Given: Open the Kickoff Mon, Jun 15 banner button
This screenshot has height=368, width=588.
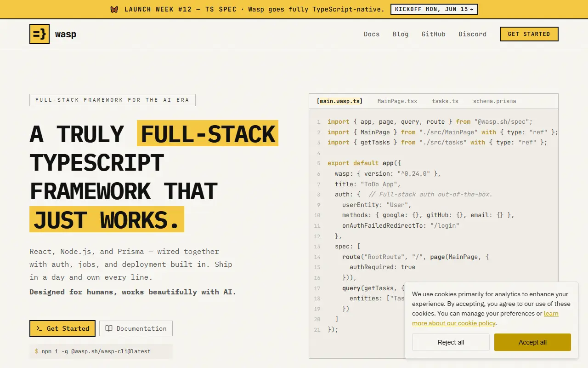Looking at the screenshot, I should click(434, 9).
